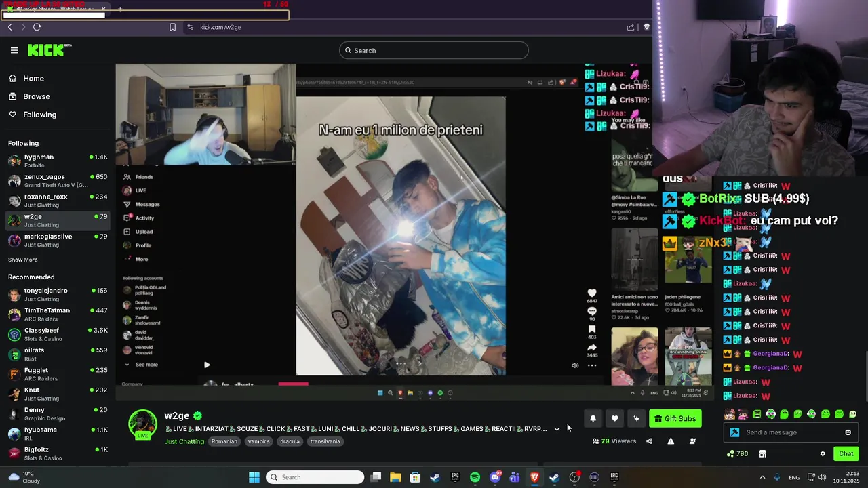Go back in the browser
Image resolution: width=868 pixels, height=488 pixels.
coord(9,27)
